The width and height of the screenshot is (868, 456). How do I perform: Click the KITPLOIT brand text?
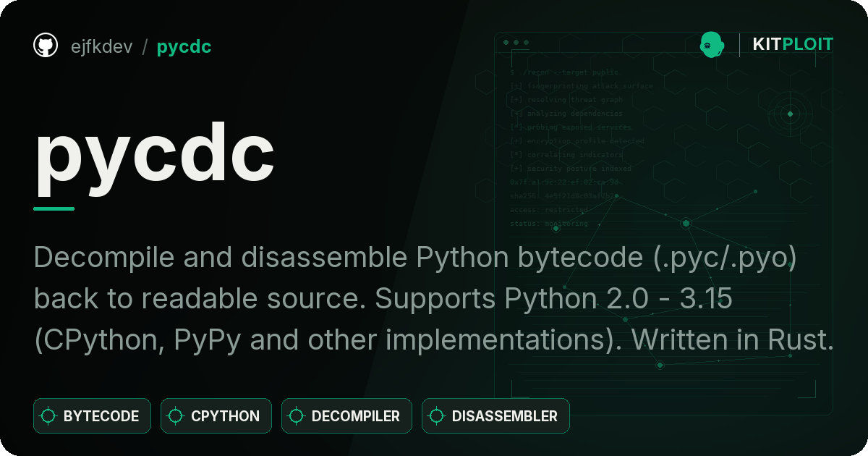(x=793, y=45)
